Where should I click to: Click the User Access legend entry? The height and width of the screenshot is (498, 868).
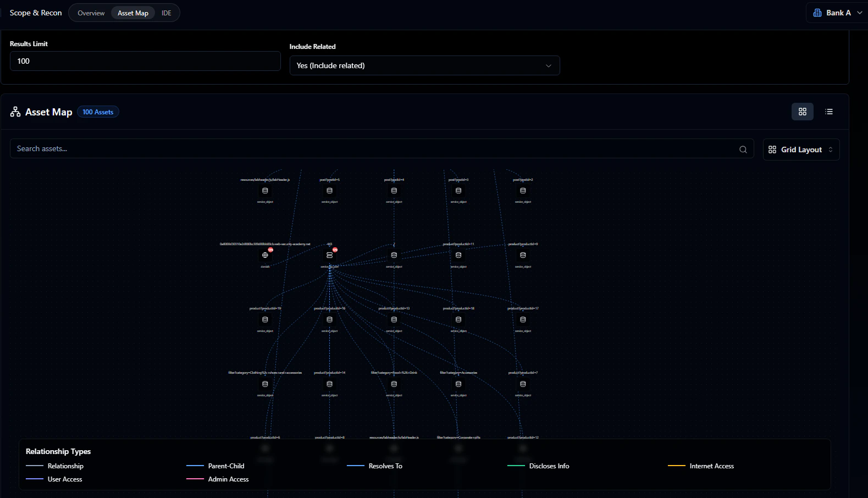point(54,479)
